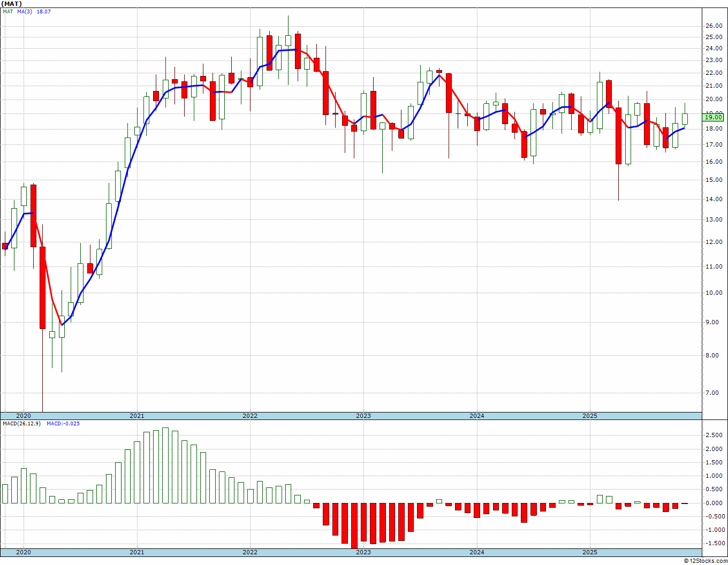The width and height of the screenshot is (728, 565).
Task: Select 2025 on the price chart time axis
Action: pos(589,416)
